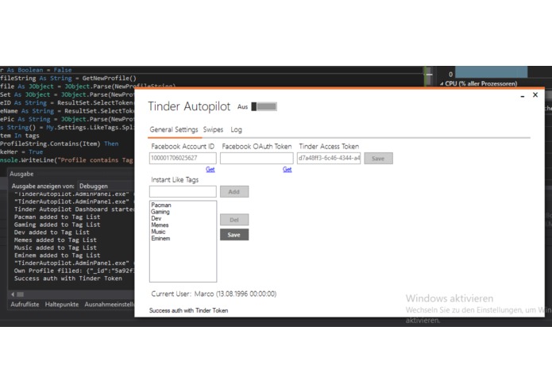Click the Current User Marco text
This screenshot has height=392, width=552.
click(x=214, y=294)
